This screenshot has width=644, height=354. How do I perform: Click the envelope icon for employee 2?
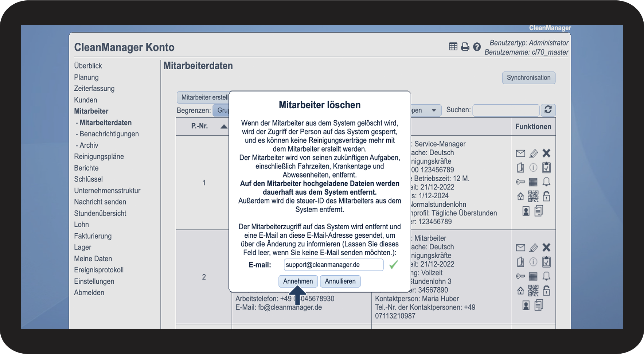(x=520, y=248)
